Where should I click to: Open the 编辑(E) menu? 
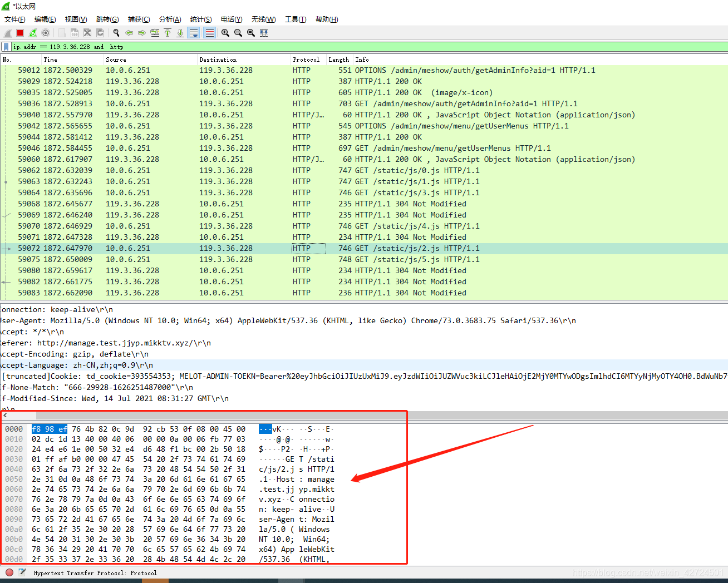[45, 19]
